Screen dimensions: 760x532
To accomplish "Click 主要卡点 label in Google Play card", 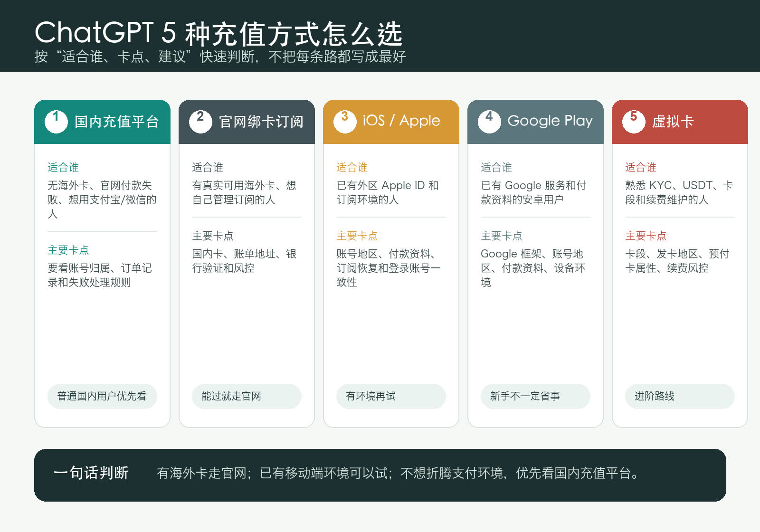I will point(502,236).
